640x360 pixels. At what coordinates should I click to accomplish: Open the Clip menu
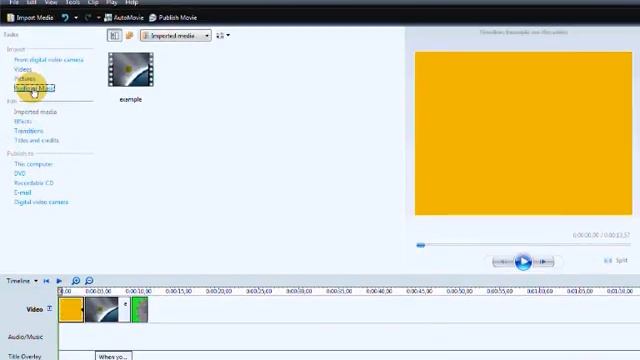coord(93,2)
